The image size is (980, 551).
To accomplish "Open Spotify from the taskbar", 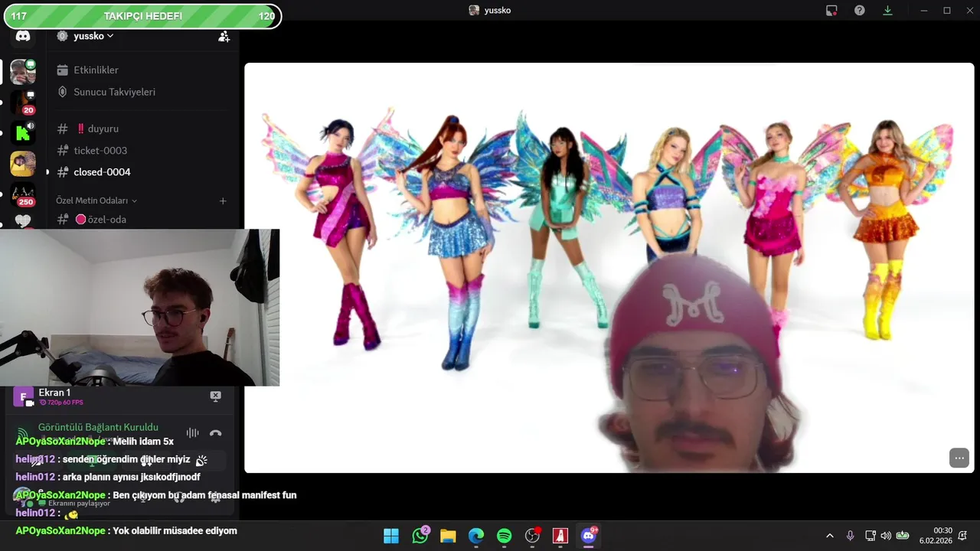I will pyautogui.click(x=504, y=536).
